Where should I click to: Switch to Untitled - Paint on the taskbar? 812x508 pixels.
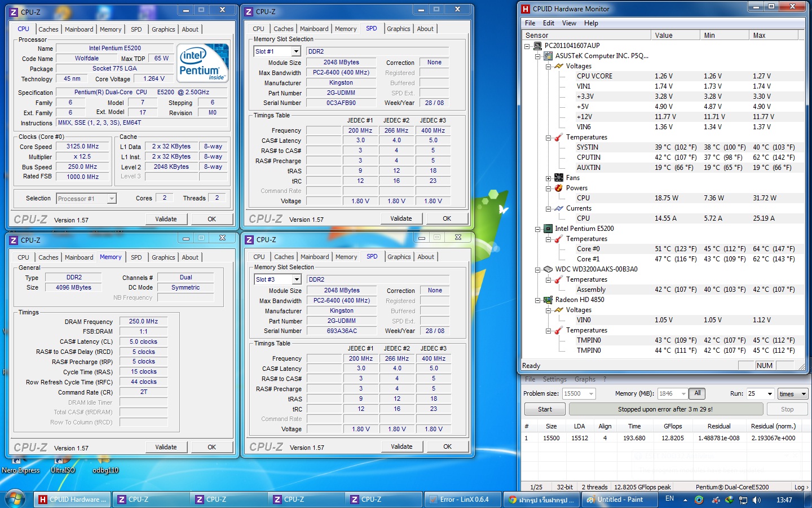[x=620, y=500]
